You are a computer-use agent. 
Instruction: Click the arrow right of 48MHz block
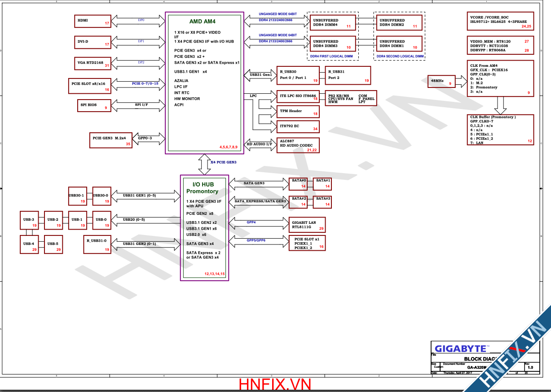461,81
